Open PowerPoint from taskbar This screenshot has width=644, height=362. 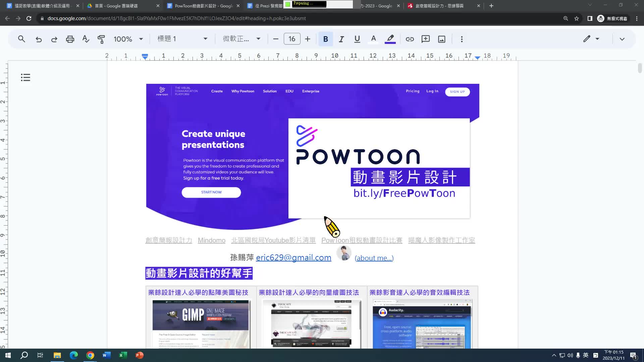pyautogui.click(x=140, y=355)
